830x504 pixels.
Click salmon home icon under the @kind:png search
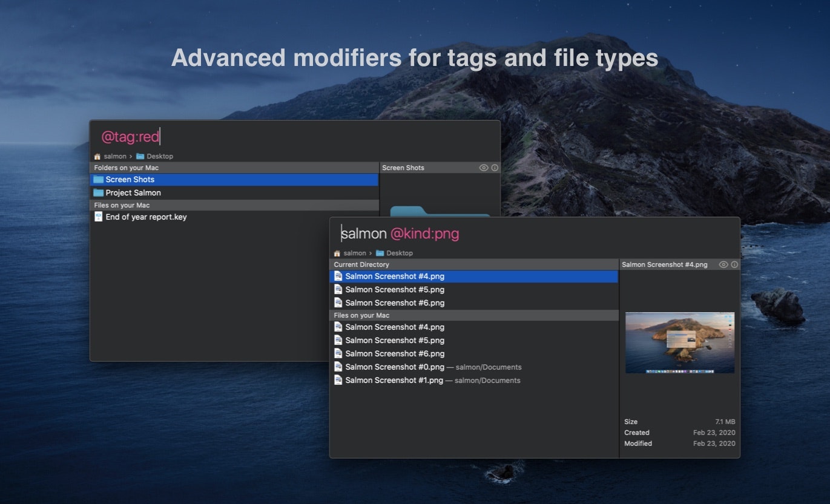click(x=337, y=253)
